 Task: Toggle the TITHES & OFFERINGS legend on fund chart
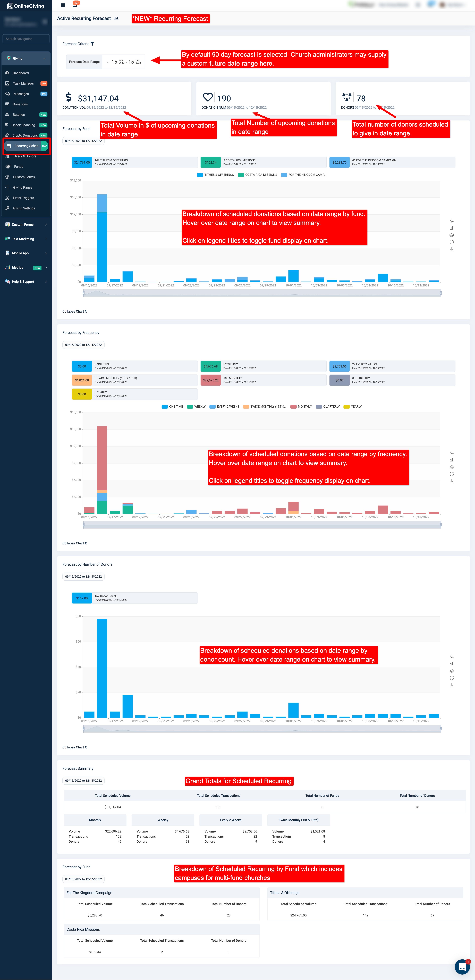coord(215,175)
